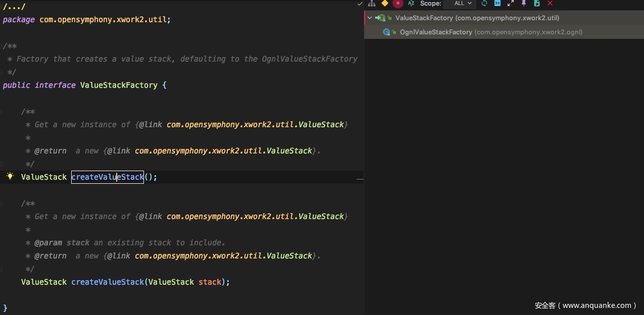The image size is (644, 315).
Task: Click the ValueStackFactory interface name in the declaration
Action: pyautogui.click(x=119, y=85)
